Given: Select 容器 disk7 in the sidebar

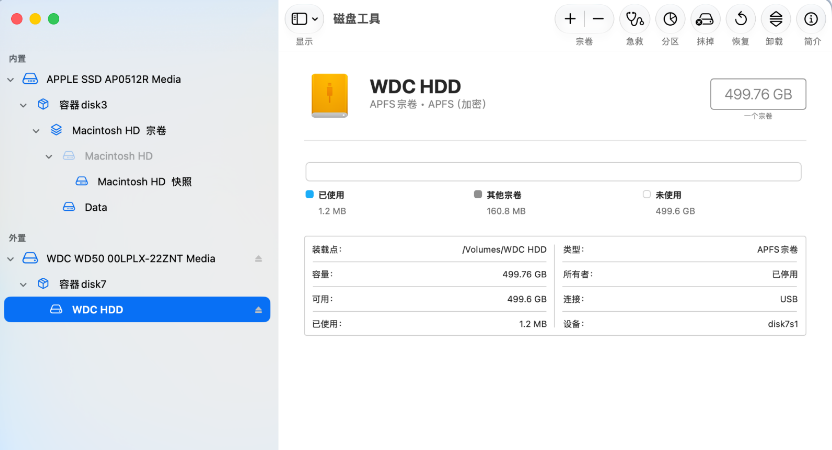Looking at the screenshot, I should coord(137,284).
